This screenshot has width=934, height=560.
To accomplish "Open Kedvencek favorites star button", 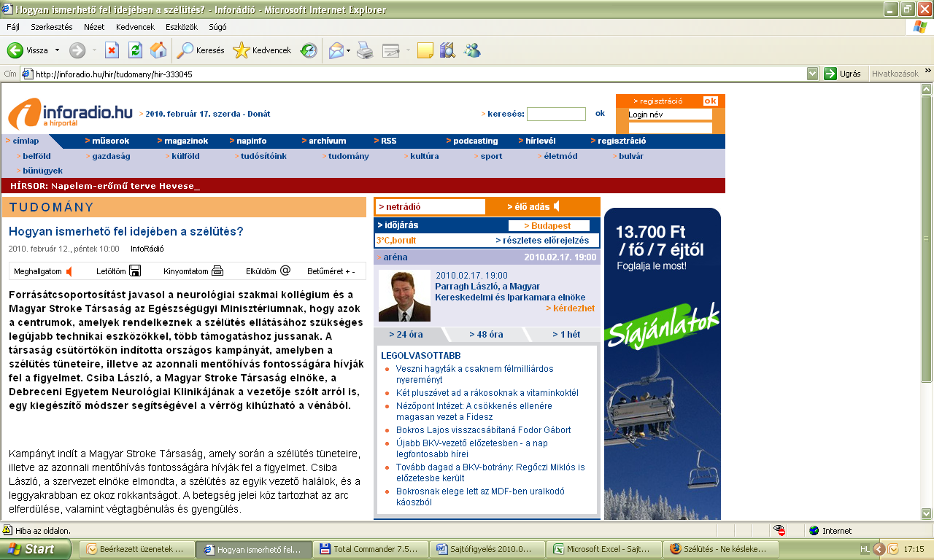I will pyautogui.click(x=262, y=50).
